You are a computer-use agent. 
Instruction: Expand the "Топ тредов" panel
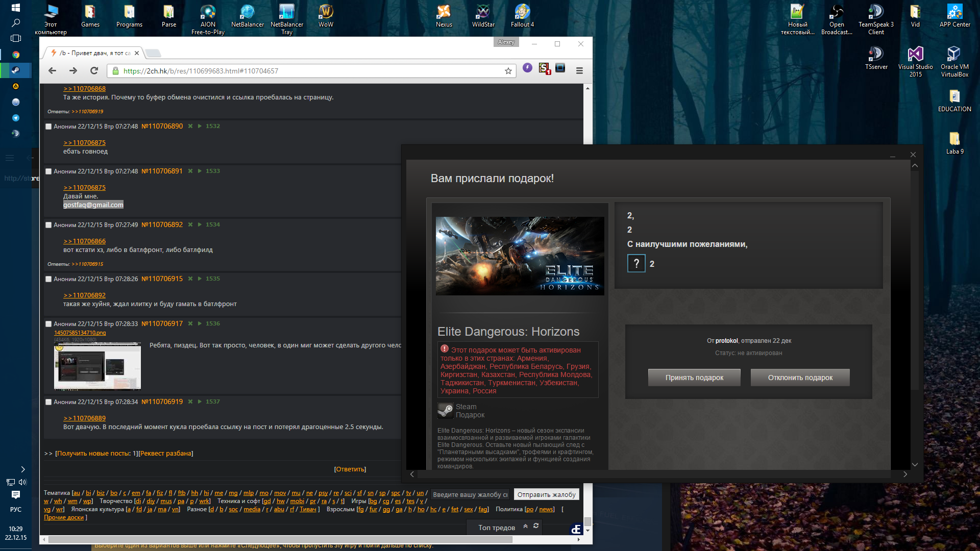point(525,526)
